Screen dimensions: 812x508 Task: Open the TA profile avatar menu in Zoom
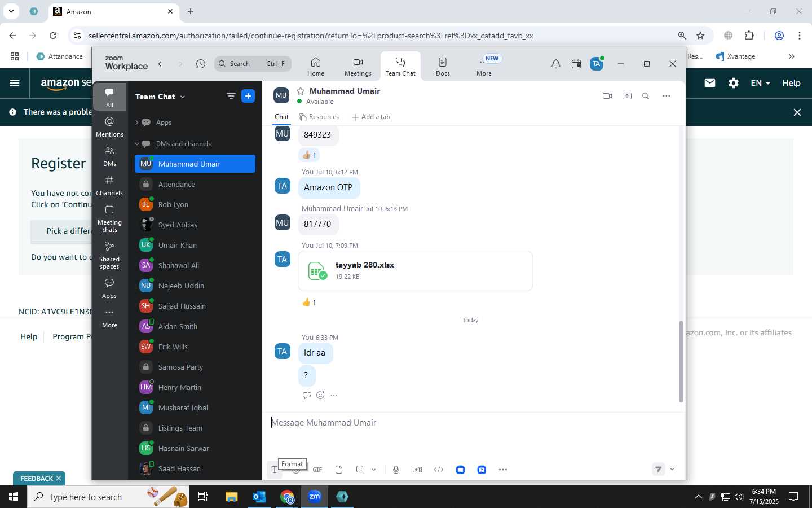click(597, 64)
